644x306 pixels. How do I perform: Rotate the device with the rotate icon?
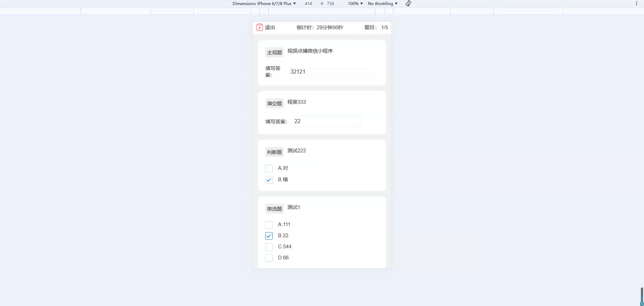(408, 3)
